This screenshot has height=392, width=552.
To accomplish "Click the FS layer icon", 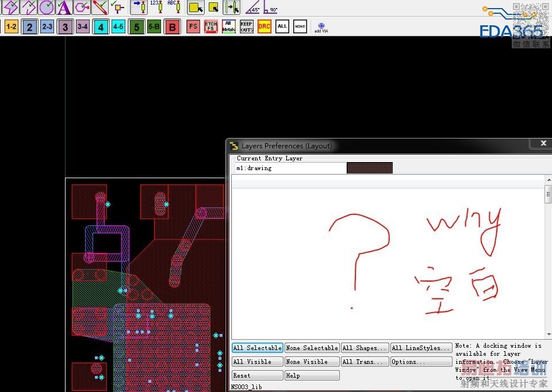I will [x=193, y=26].
